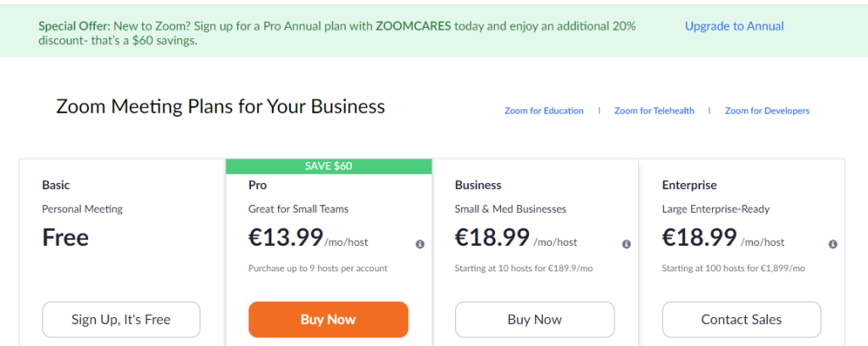Image resolution: width=868 pixels, height=346 pixels.
Task: Click the orange Buy Now button for Pro
Action: click(328, 320)
